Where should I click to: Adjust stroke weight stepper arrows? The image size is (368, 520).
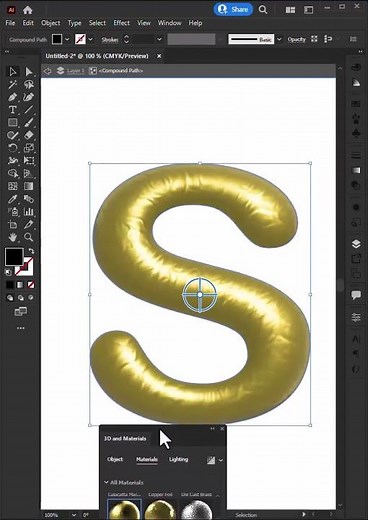tap(126, 39)
